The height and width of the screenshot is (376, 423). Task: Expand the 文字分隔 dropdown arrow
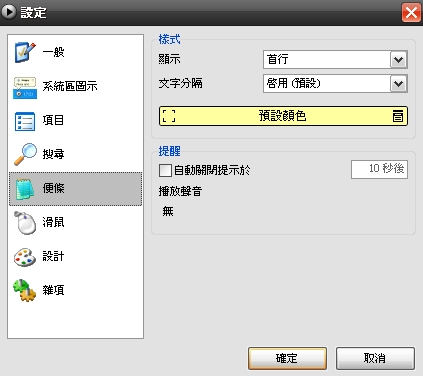tap(399, 84)
